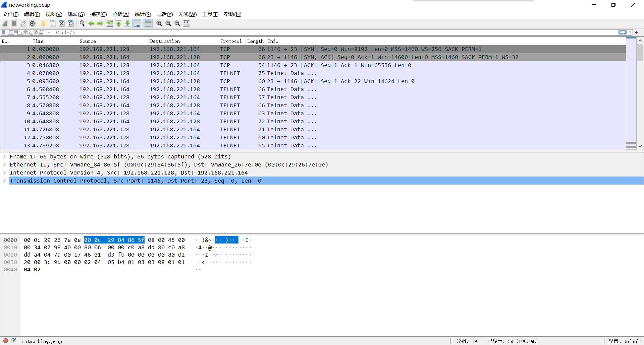The height and width of the screenshot is (345, 644).
Task: Reset text to normal size icon
Action: [177, 23]
